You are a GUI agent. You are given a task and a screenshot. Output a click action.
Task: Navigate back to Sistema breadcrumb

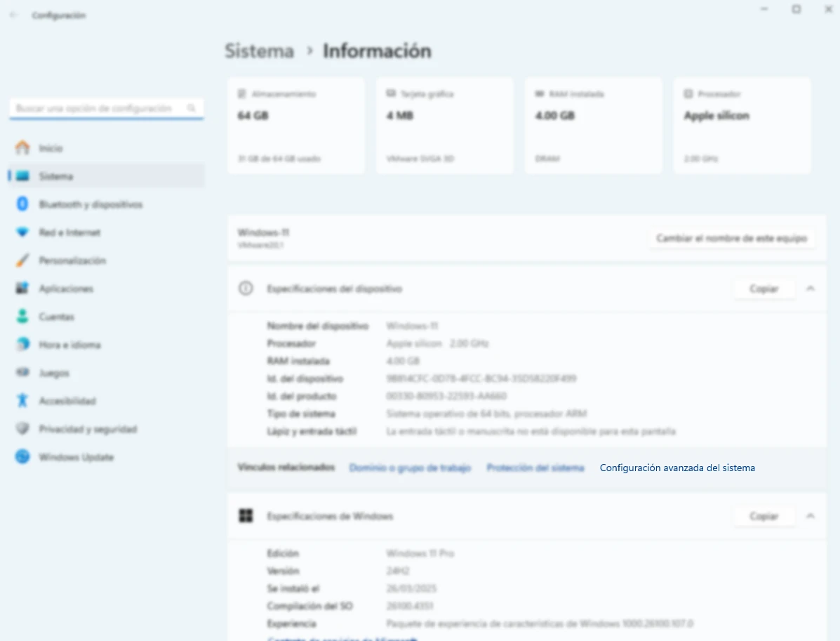[259, 51]
